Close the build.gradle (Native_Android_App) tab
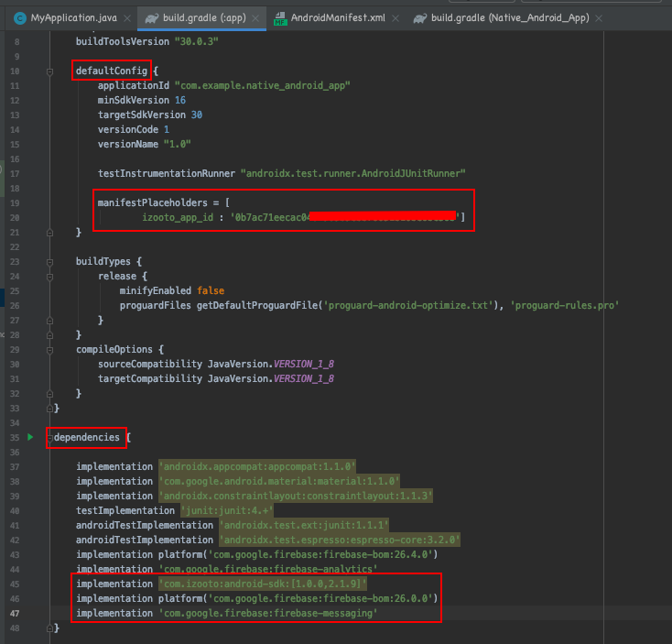Screen dimensions: 672x644 click(599, 18)
